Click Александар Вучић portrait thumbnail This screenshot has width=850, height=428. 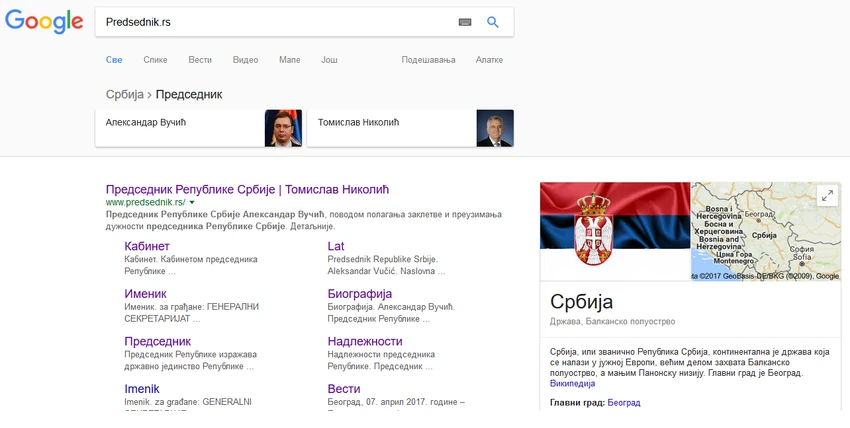pos(283,128)
